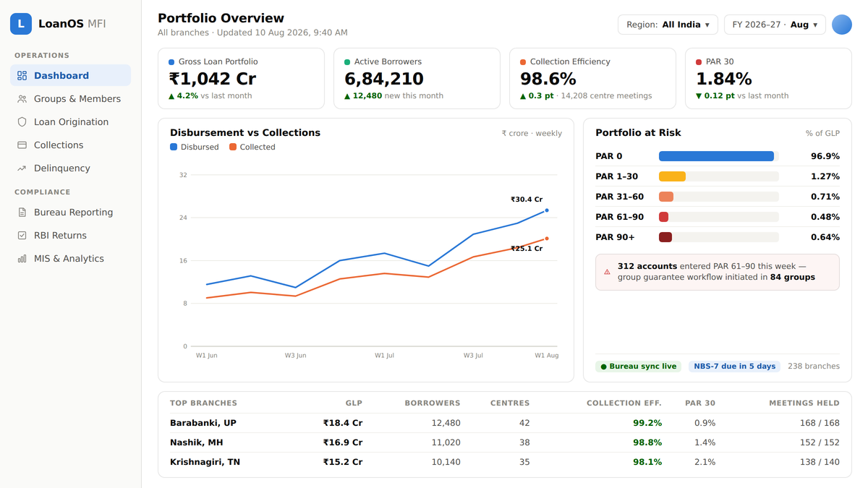Screen dimensions: 868x488
Task: Click the PAR 31–60 orange progress bar
Action: point(666,197)
